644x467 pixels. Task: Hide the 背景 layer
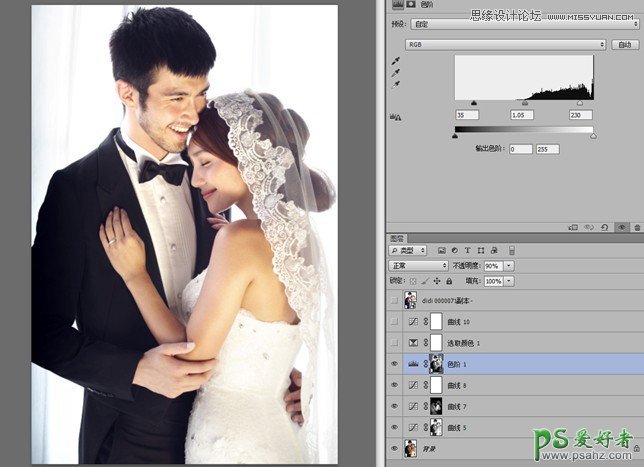(396, 450)
